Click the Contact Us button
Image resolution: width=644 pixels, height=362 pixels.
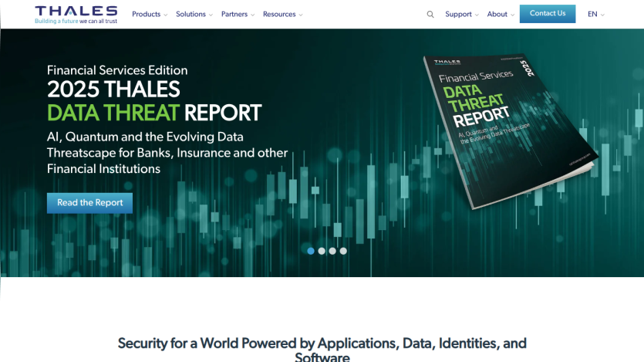548,14
